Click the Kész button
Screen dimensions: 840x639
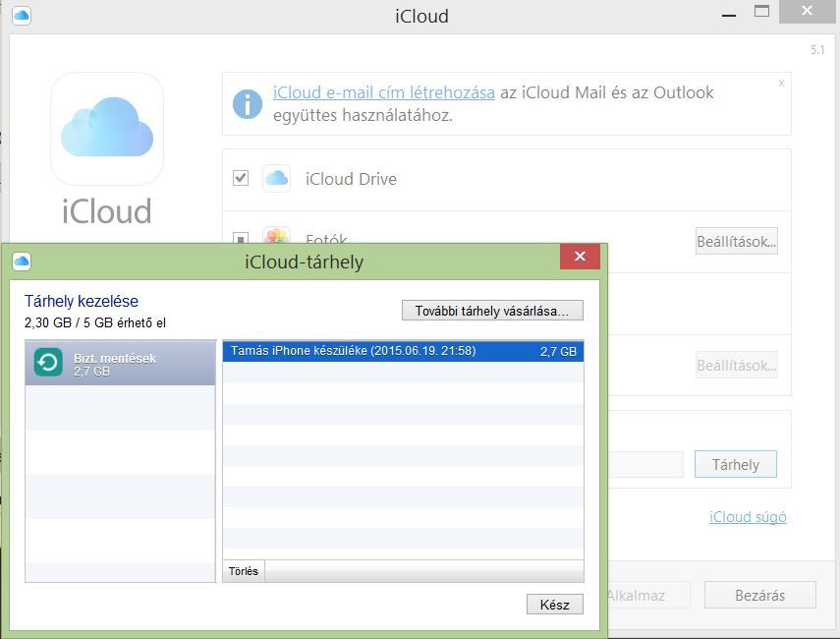pyautogui.click(x=554, y=605)
